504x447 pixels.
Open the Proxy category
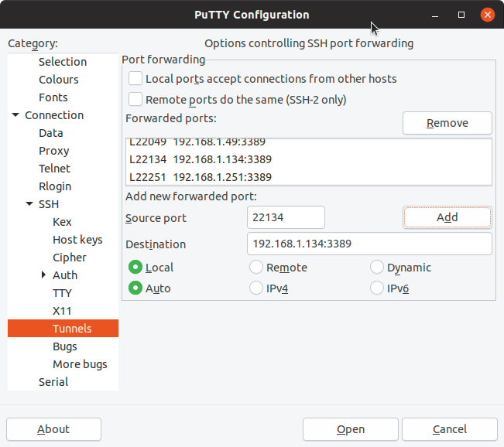53,151
